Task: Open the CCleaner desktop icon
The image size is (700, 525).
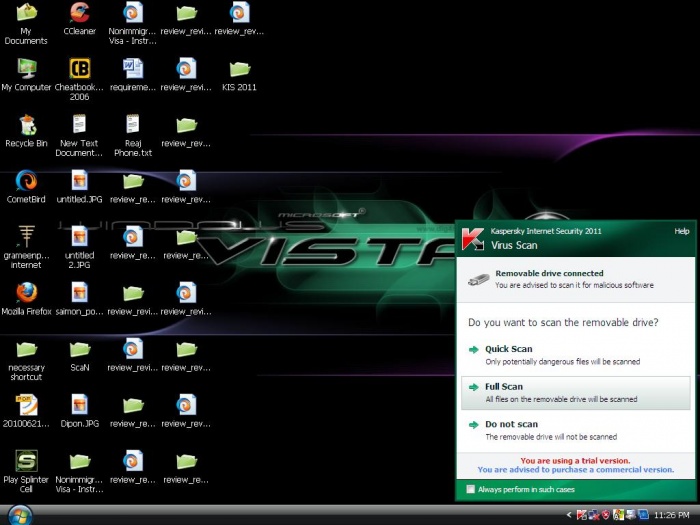Action: coord(79,14)
